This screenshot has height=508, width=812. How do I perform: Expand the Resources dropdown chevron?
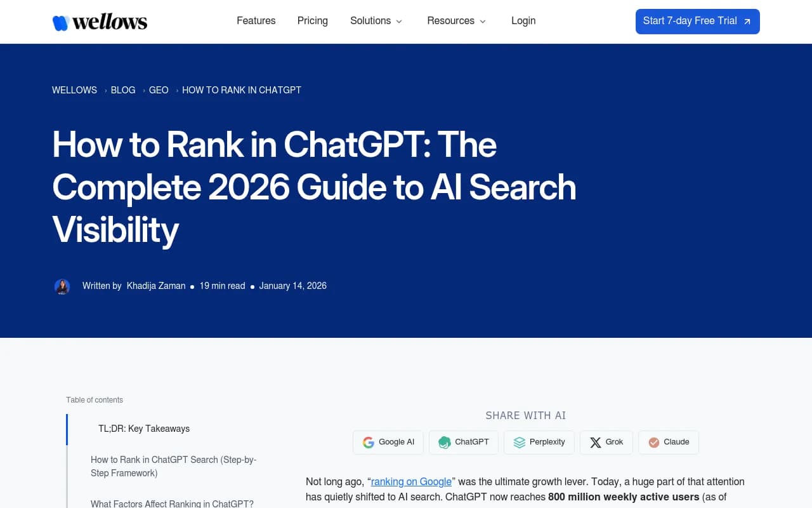click(482, 22)
